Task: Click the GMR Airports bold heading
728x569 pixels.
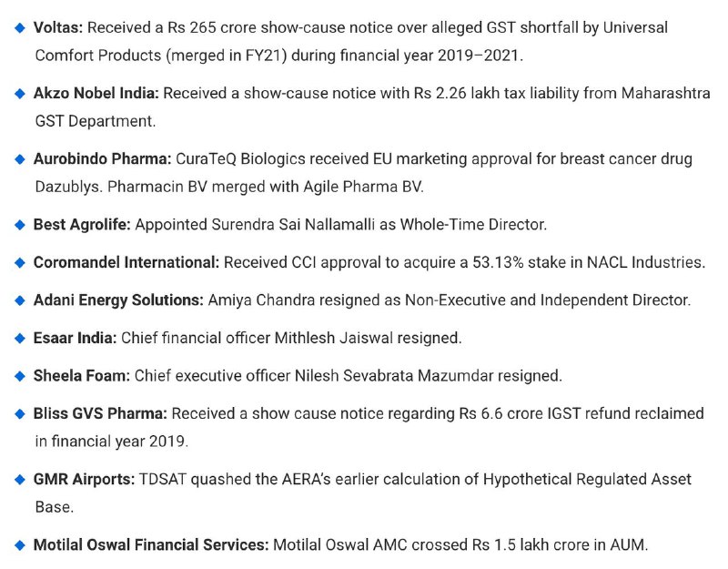Action: click(x=84, y=479)
